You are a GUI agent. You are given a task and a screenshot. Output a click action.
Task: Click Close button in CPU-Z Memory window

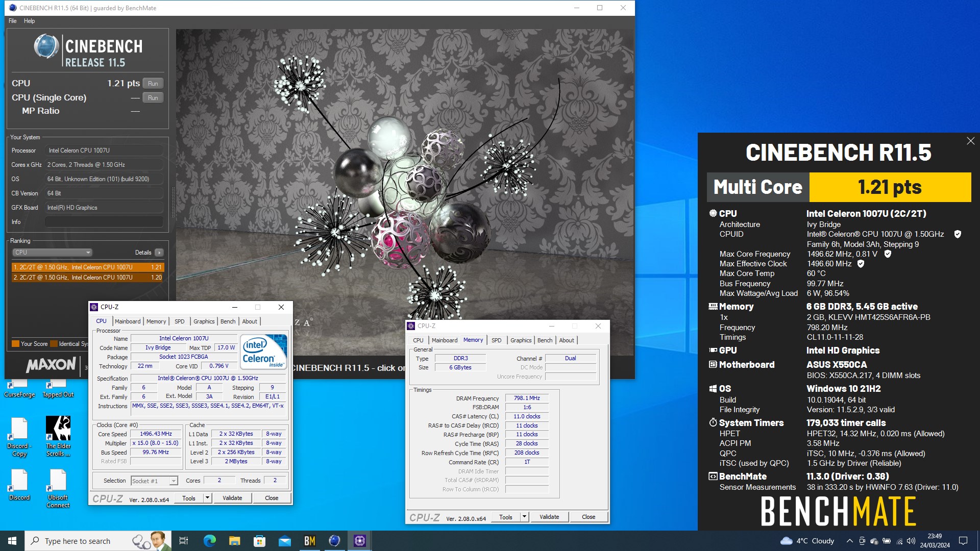point(589,517)
